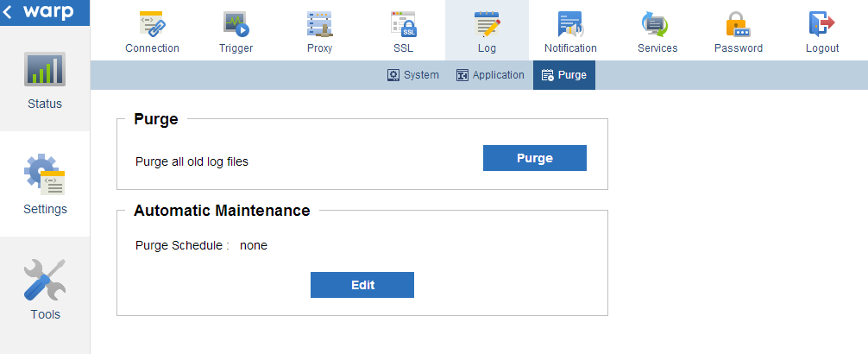Click the Settings sidebar label
This screenshot has height=354, width=868.
pos(46,209)
